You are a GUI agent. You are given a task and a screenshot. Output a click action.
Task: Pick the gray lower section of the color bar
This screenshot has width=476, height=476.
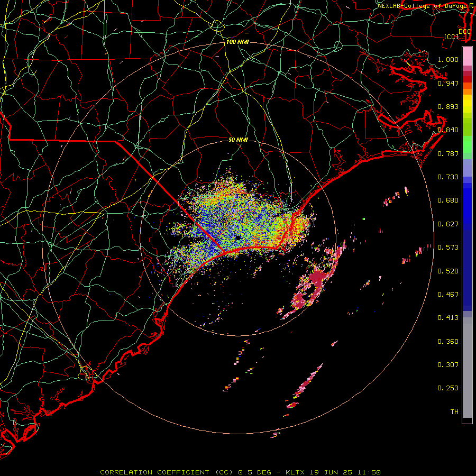(x=467, y=368)
